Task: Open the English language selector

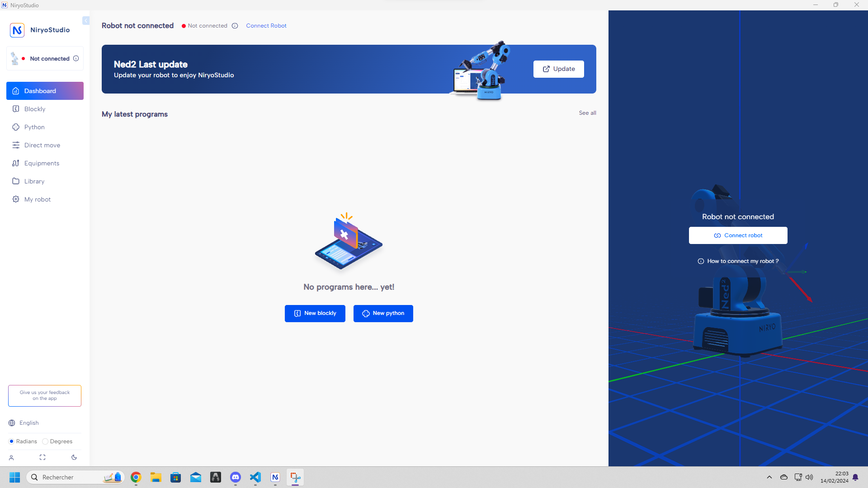Action: (29, 423)
